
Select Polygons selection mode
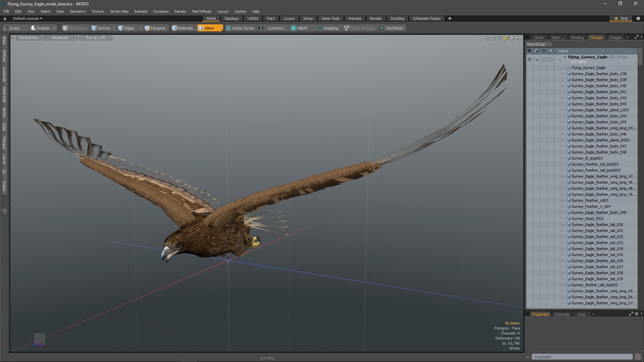click(x=155, y=28)
